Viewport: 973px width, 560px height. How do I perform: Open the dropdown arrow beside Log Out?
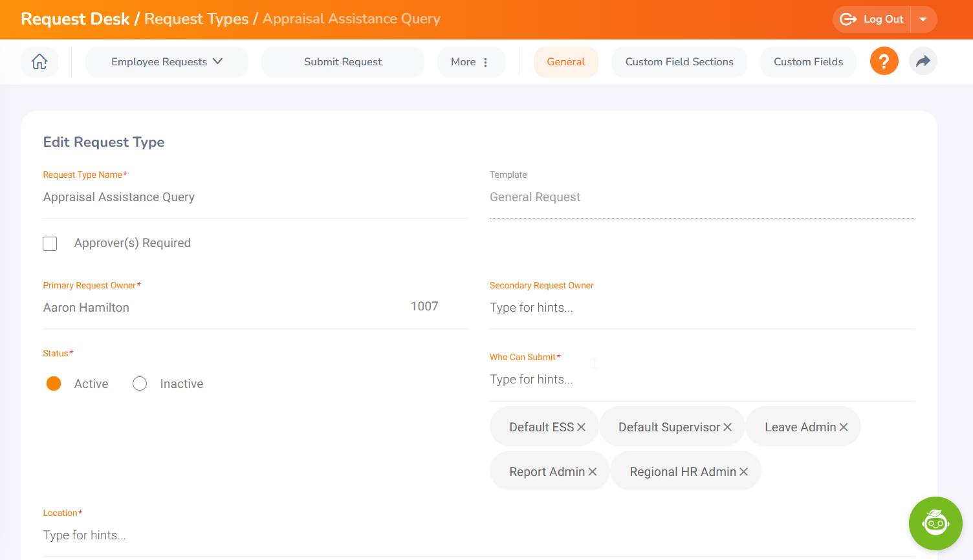(x=923, y=19)
